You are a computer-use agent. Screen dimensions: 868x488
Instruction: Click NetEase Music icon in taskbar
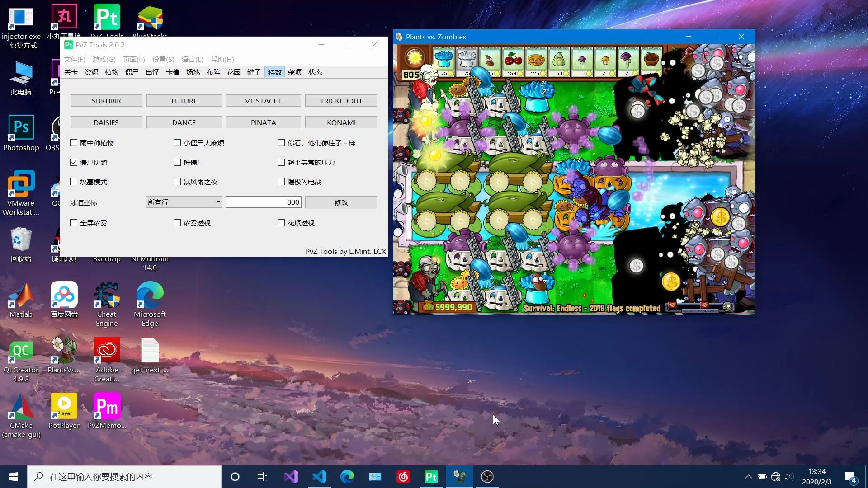403,477
